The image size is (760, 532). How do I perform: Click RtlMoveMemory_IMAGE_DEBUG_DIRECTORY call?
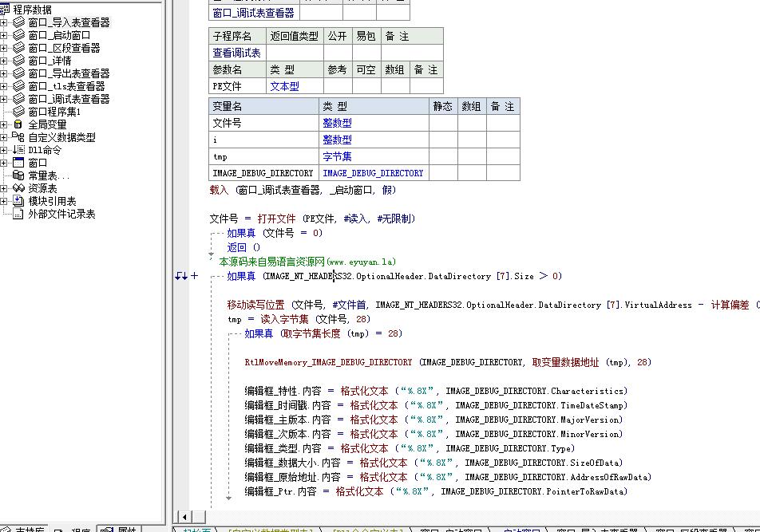pyautogui.click(x=328, y=362)
